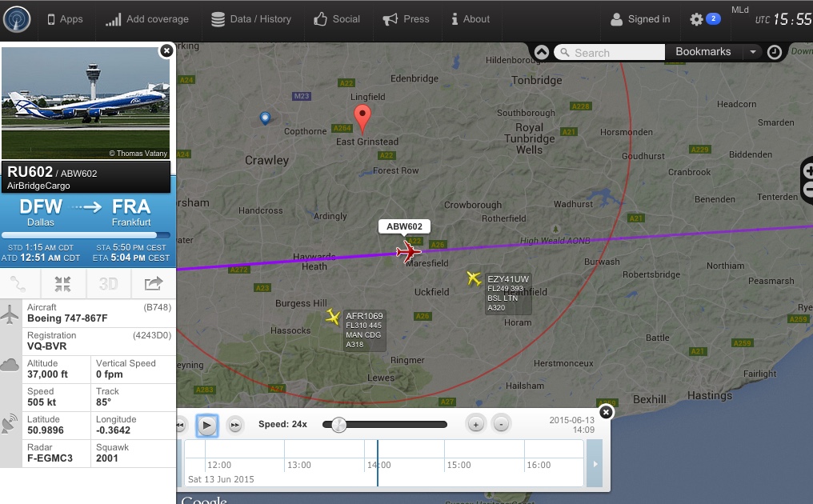Screen dimensions: 813x504
Task: Click the blue location marker near Crawley
Action: [x=265, y=118]
